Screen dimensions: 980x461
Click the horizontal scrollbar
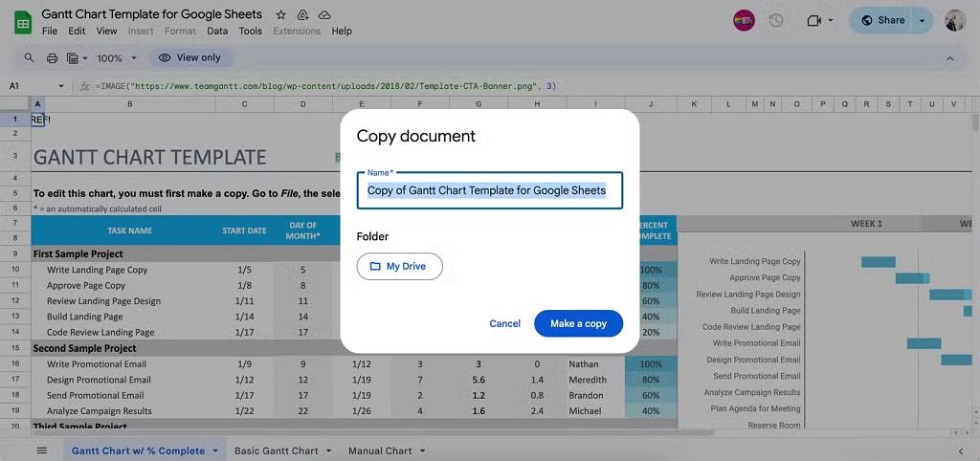375,432
